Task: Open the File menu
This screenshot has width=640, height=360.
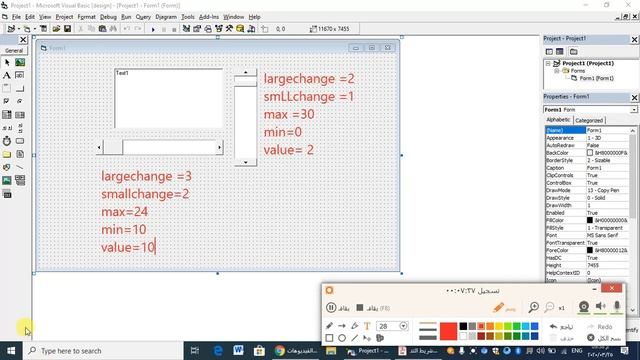Action: (16, 17)
